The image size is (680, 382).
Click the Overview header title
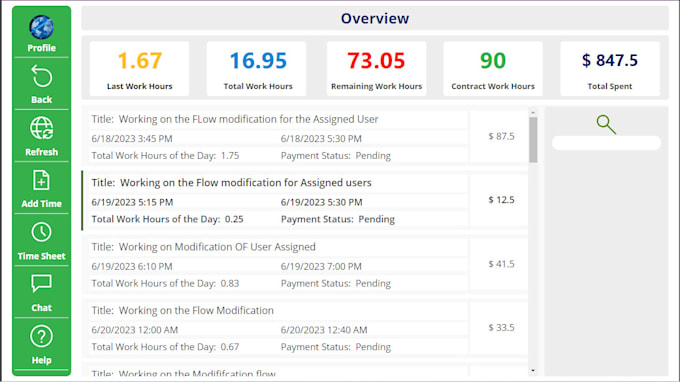coord(375,19)
